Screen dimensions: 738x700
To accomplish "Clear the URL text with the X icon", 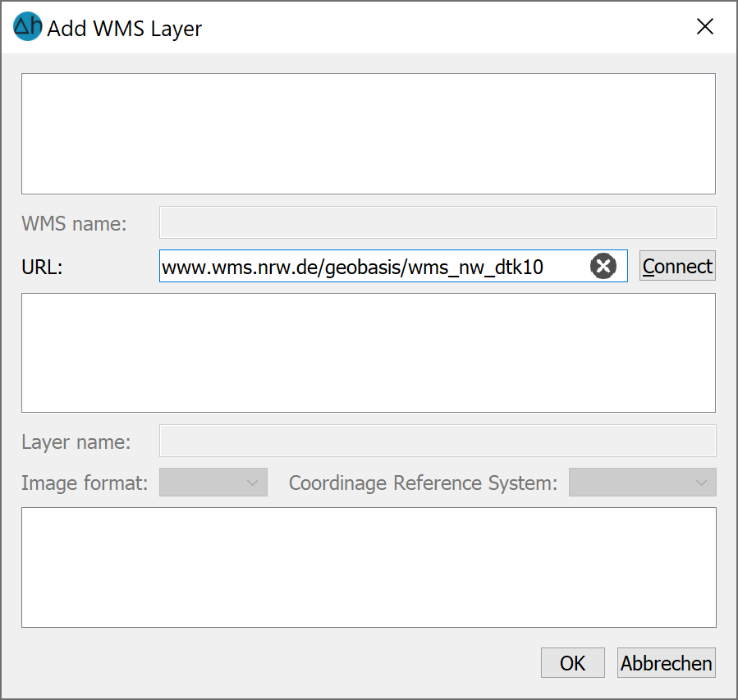I will [603, 266].
